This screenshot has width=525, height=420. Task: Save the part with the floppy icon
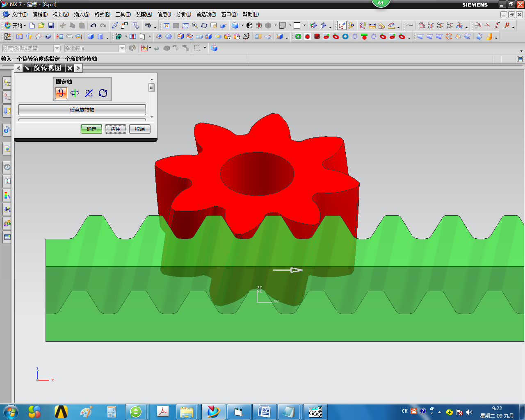(x=51, y=25)
